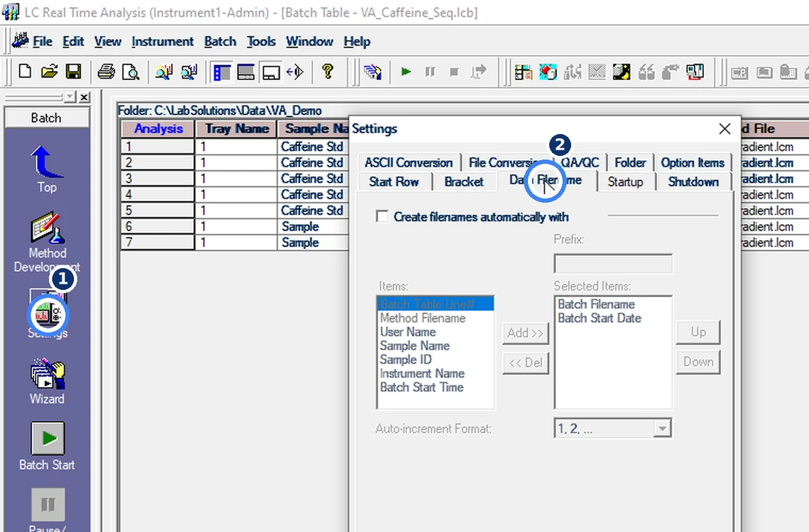This screenshot has width=809, height=532.
Task: Click the Tray Name column header
Action: click(236, 129)
